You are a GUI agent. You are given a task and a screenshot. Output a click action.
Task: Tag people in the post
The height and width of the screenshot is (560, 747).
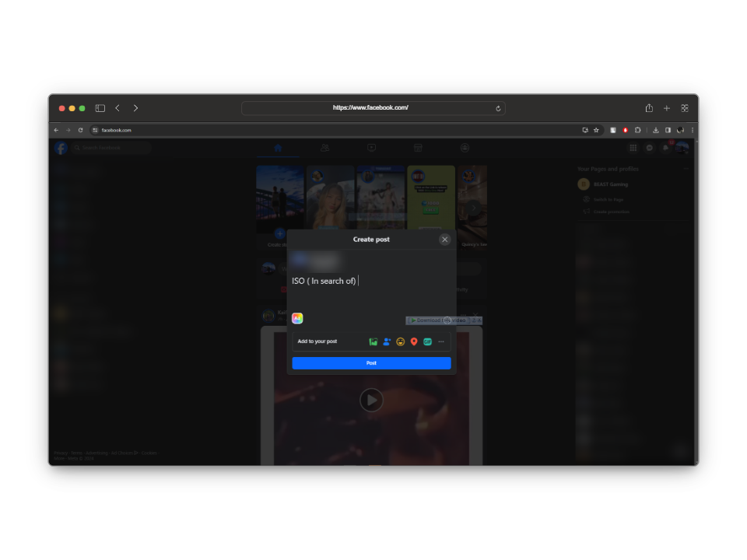click(x=387, y=341)
